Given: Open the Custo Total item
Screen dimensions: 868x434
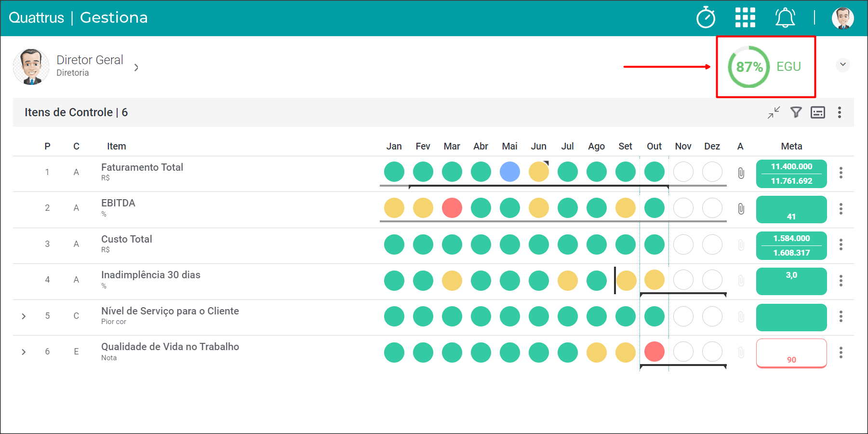Looking at the screenshot, I should pyautogui.click(x=127, y=239).
